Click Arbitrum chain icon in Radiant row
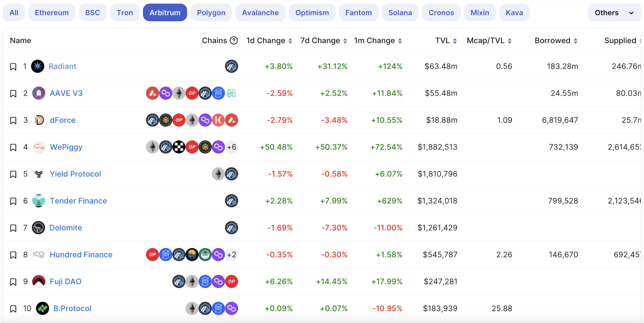This screenshot has width=644, height=323. pyautogui.click(x=231, y=66)
